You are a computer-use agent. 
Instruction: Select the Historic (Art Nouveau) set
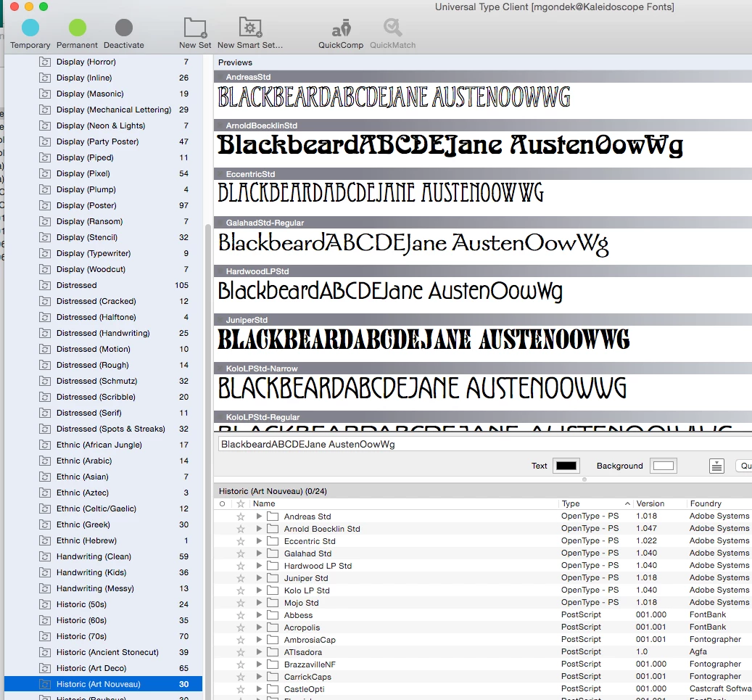tap(103, 684)
